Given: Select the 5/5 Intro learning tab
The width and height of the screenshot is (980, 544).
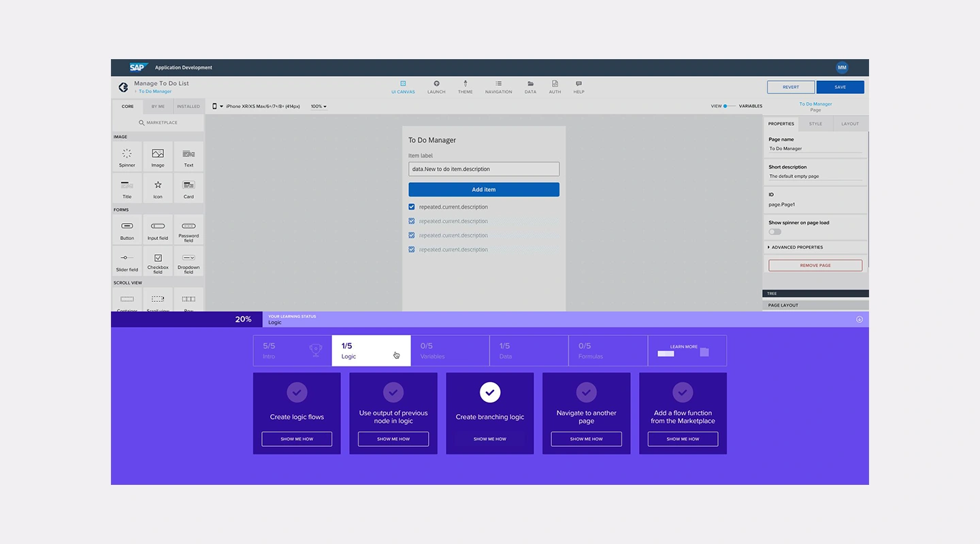Looking at the screenshot, I should (293, 351).
